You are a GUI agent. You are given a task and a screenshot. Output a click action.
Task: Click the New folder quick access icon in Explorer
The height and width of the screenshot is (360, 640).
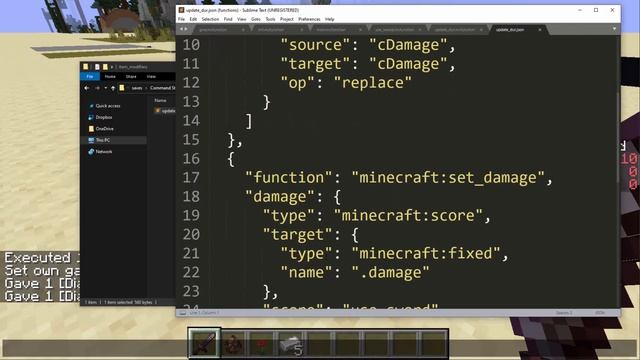click(x=105, y=67)
